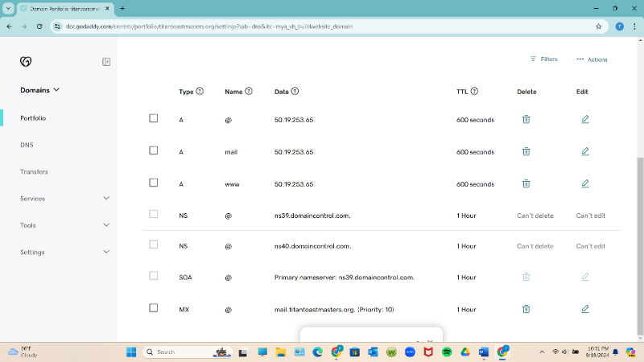This screenshot has width=644, height=362.
Task: Show hidden system tray icons
Action: [542, 352]
